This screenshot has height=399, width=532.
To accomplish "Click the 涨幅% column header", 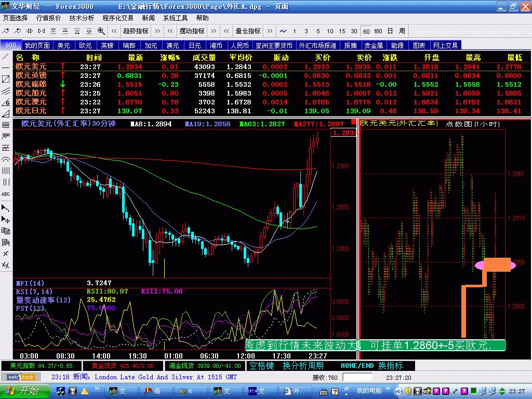I will [170, 58].
